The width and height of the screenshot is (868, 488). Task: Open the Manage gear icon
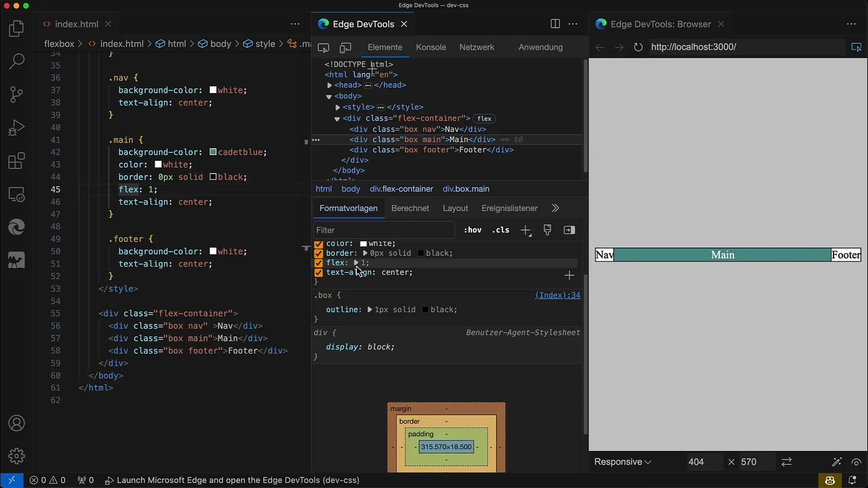coord(16,456)
